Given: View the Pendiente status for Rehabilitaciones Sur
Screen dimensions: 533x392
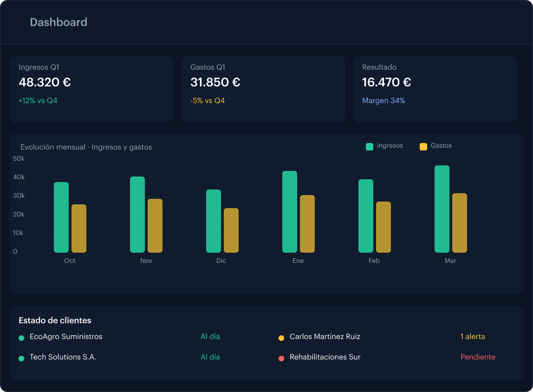Looking at the screenshot, I should click(x=478, y=357).
